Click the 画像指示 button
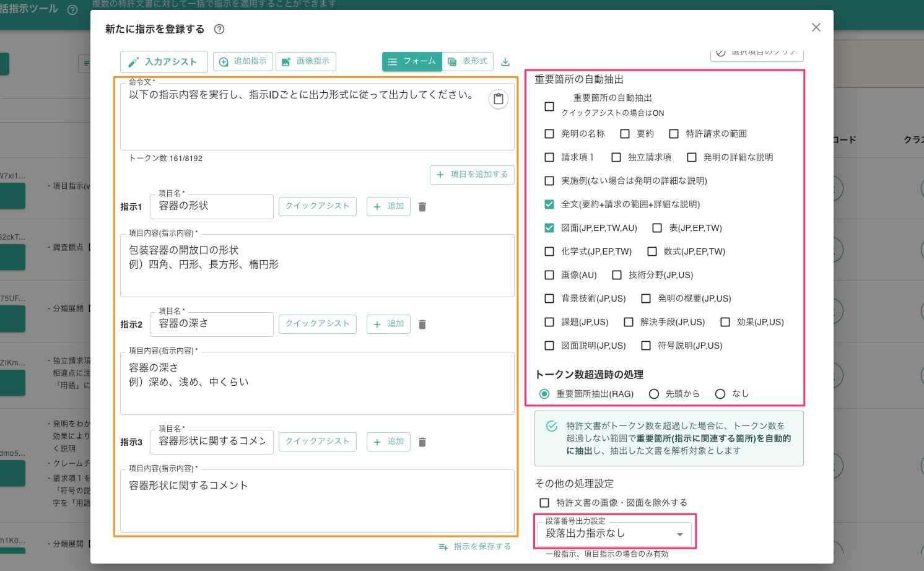This screenshot has height=571, width=924. tap(306, 61)
